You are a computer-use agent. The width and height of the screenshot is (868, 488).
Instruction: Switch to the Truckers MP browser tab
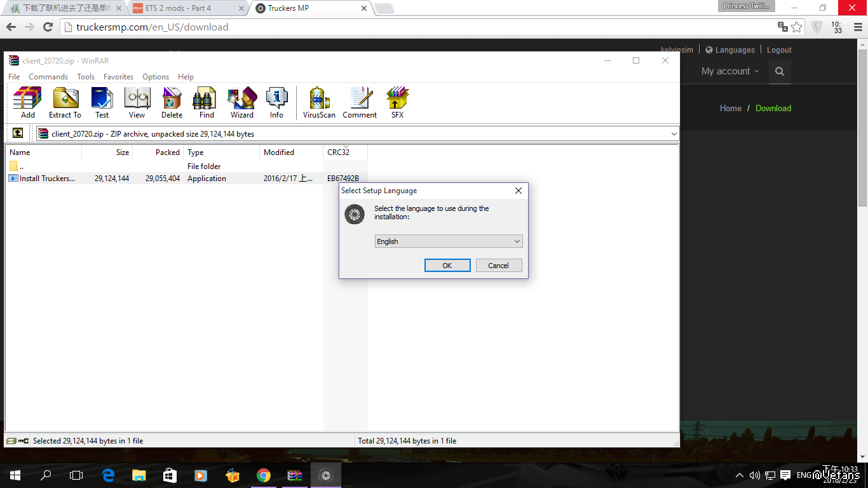(x=311, y=8)
